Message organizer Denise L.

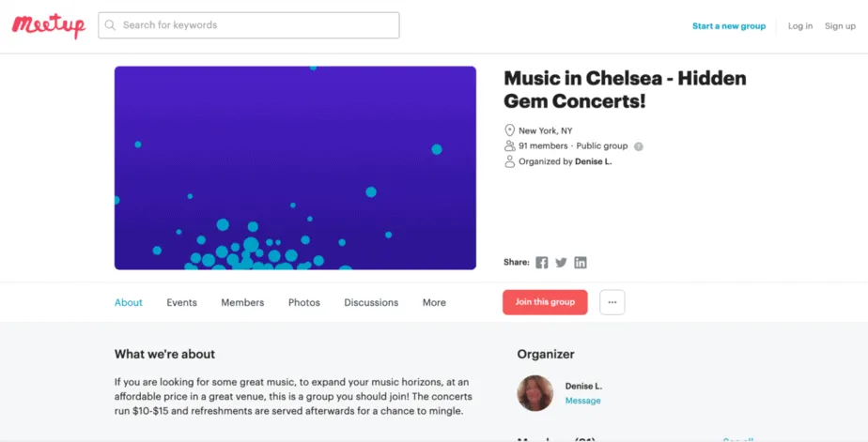[x=582, y=401]
